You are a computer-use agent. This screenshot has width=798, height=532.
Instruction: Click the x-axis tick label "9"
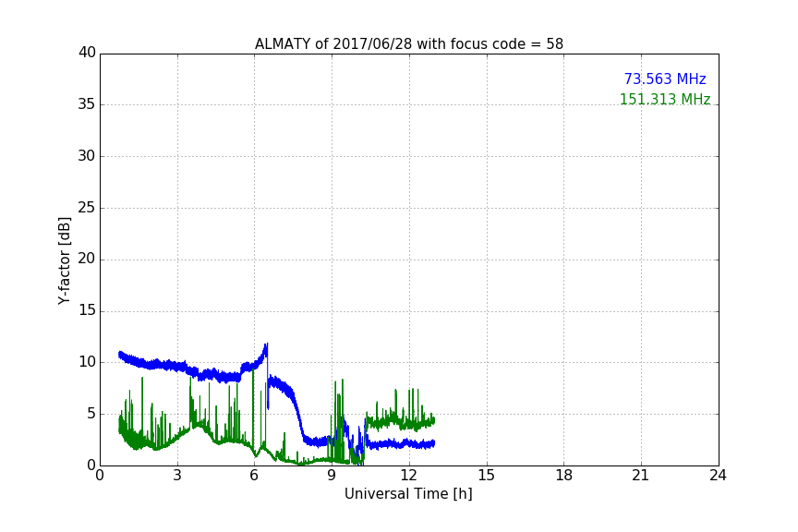[332, 476]
